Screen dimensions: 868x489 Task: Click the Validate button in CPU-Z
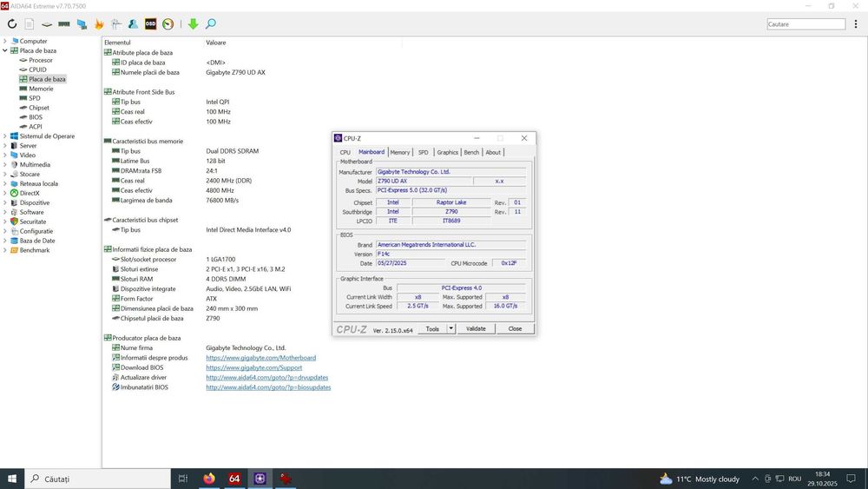coord(476,329)
